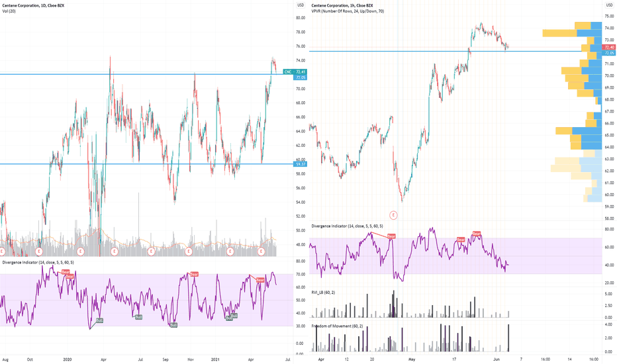Select the Bear label ending the red divergence line on 1h chart
Image resolution: width=617 pixels, height=364 pixels.
pyautogui.click(x=391, y=236)
